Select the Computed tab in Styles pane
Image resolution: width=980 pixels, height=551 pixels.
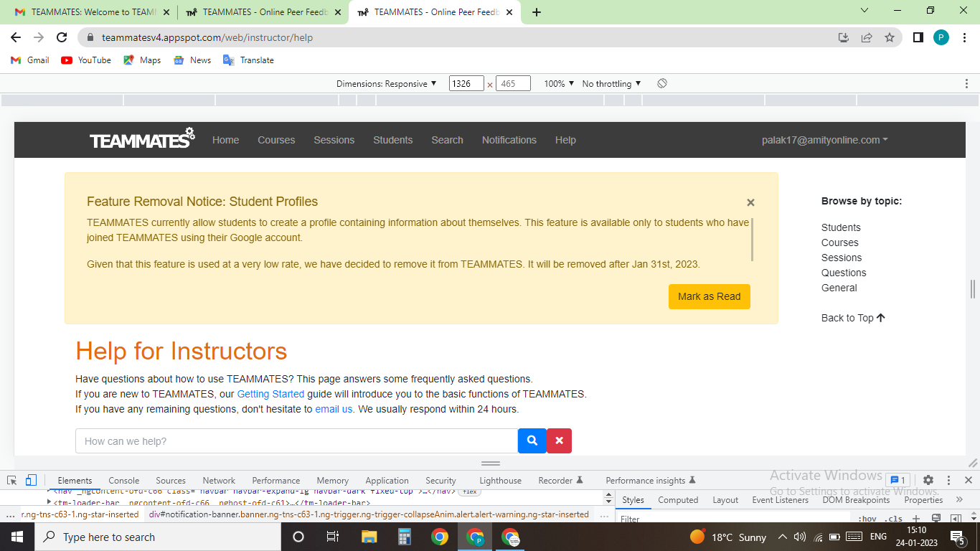pos(677,499)
